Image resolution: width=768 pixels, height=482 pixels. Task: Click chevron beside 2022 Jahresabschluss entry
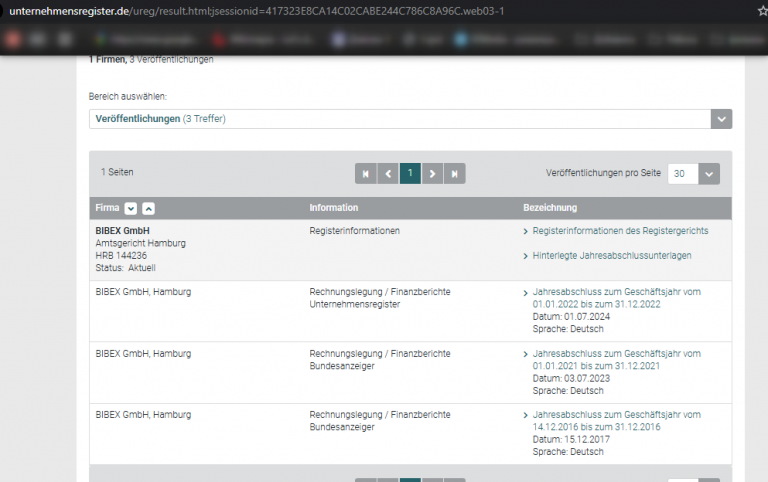coord(526,293)
